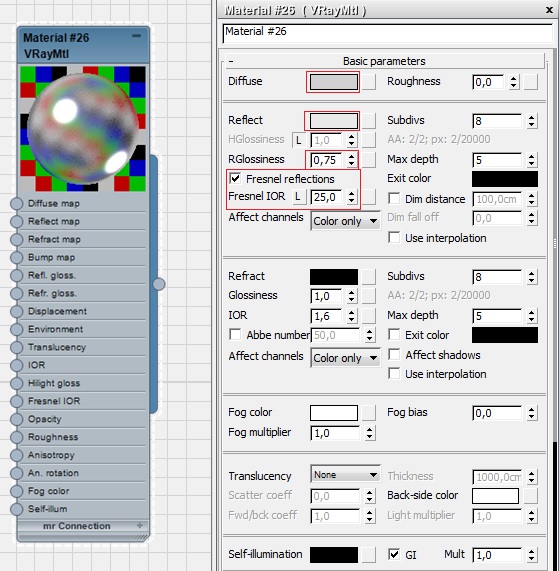Click the Fresnel IOR input socket
The image size is (559, 571).
(x=16, y=401)
